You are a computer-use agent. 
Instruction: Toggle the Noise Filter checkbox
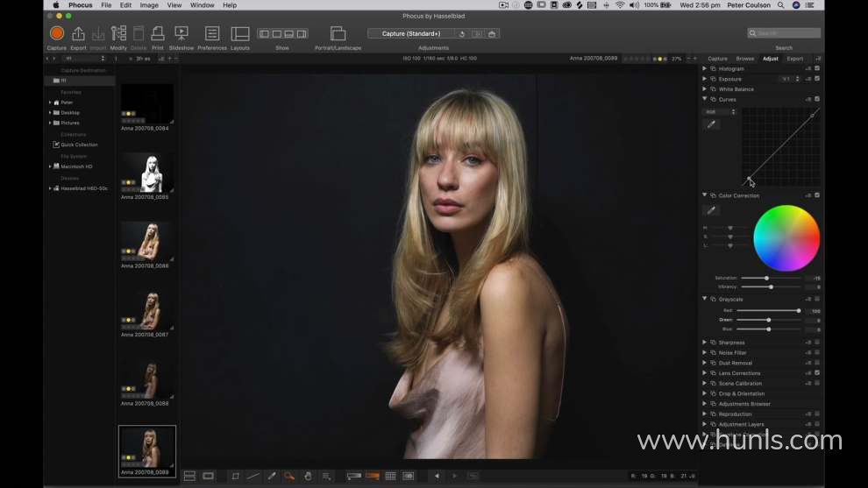(x=817, y=352)
